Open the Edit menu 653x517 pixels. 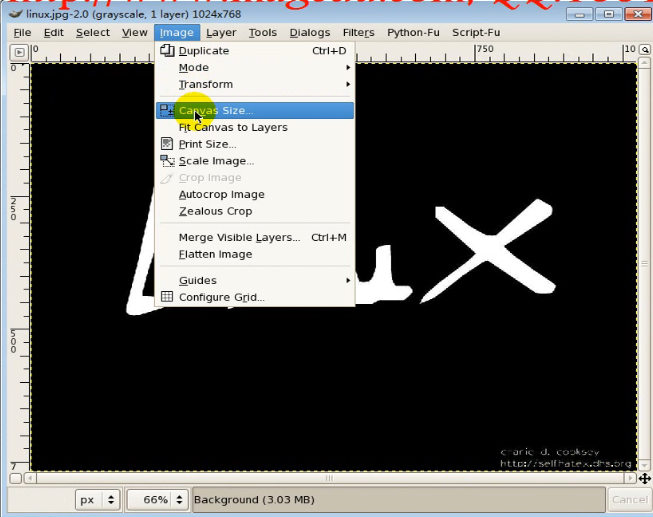click(x=54, y=32)
